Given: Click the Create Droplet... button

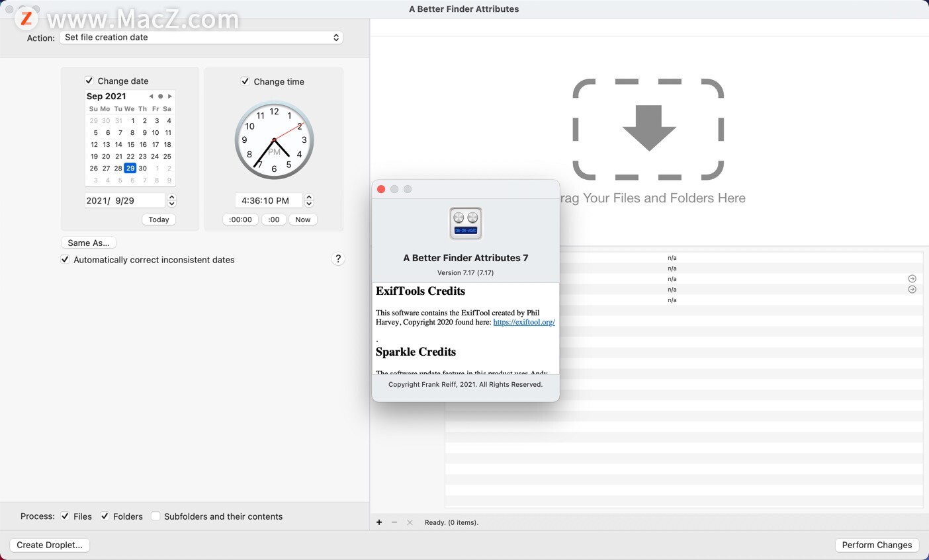Looking at the screenshot, I should [50, 545].
